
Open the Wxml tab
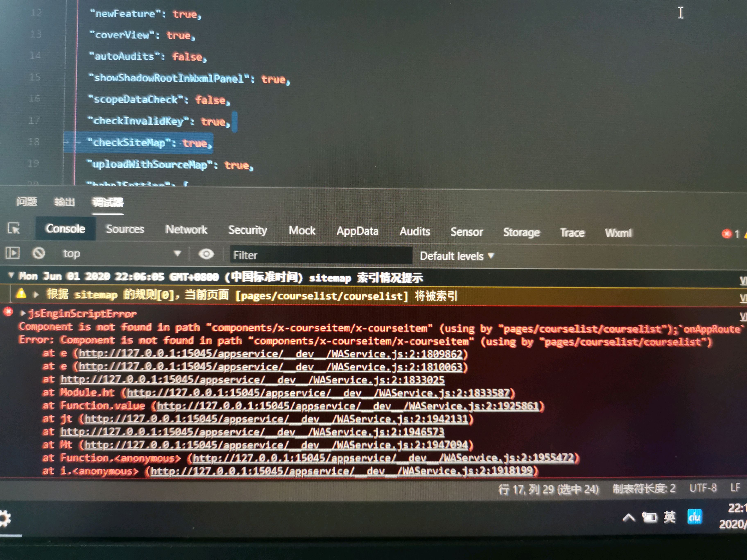[618, 233]
